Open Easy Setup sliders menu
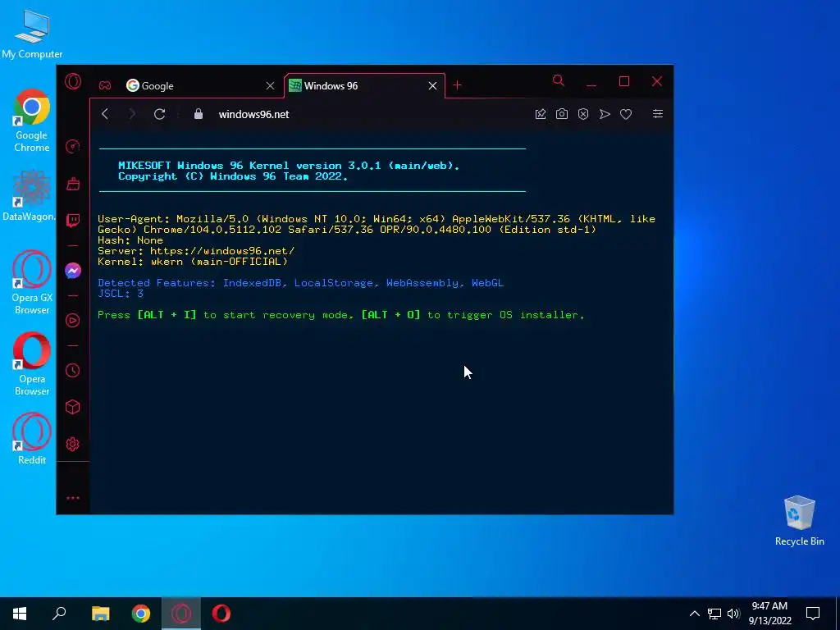Screen dimensions: 840x630 [x=658, y=114]
